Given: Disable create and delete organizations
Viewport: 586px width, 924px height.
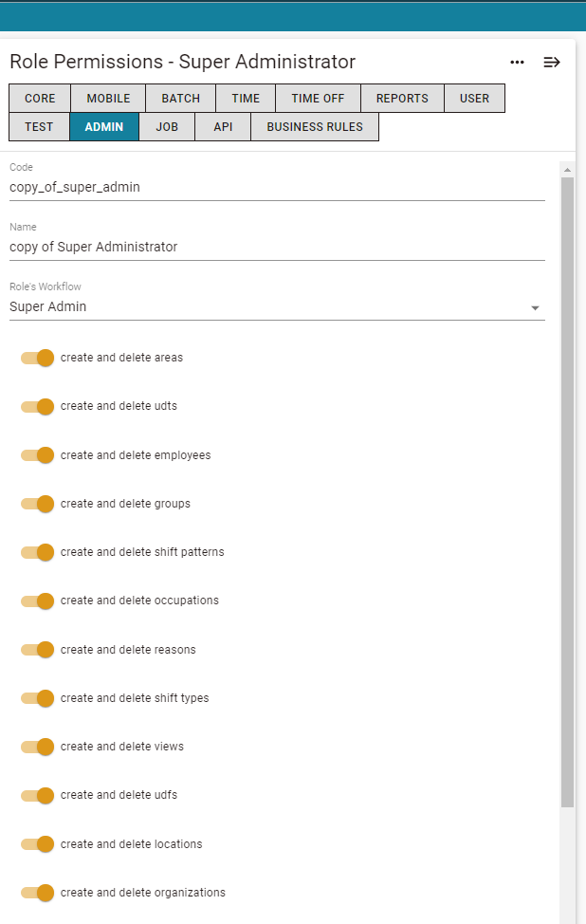Looking at the screenshot, I should coord(37,893).
